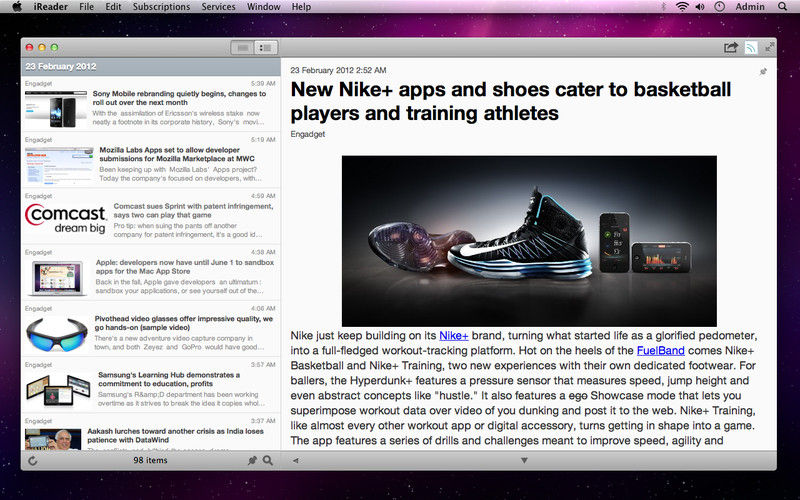Click the Nike shoes article image
Screen dimensions: 800x500
tap(529, 241)
